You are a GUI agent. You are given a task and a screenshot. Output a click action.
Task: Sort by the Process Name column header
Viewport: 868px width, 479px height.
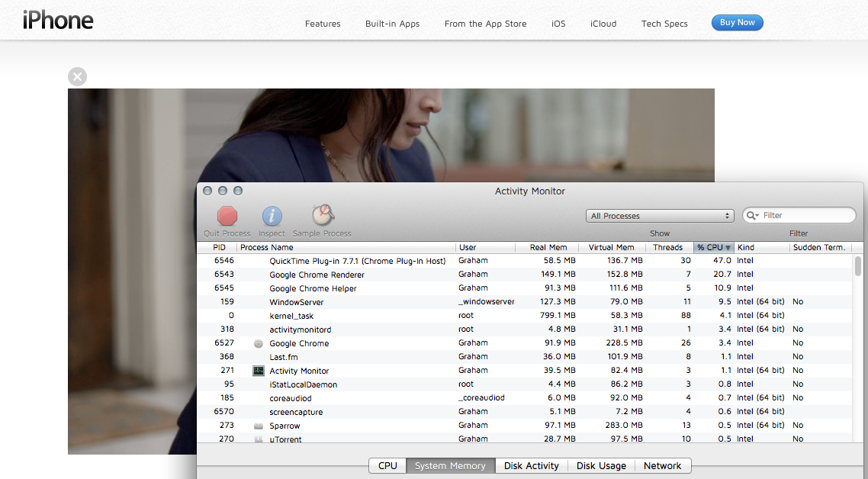point(346,248)
